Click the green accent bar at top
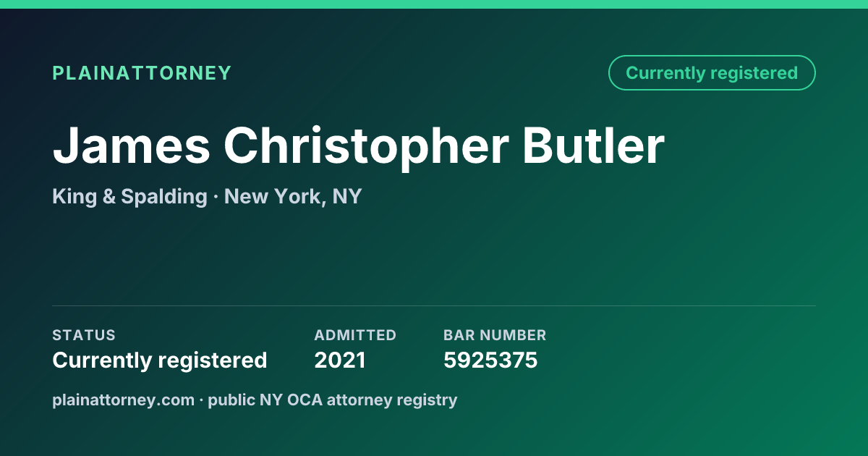The width and height of the screenshot is (868, 456). point(434,4)
